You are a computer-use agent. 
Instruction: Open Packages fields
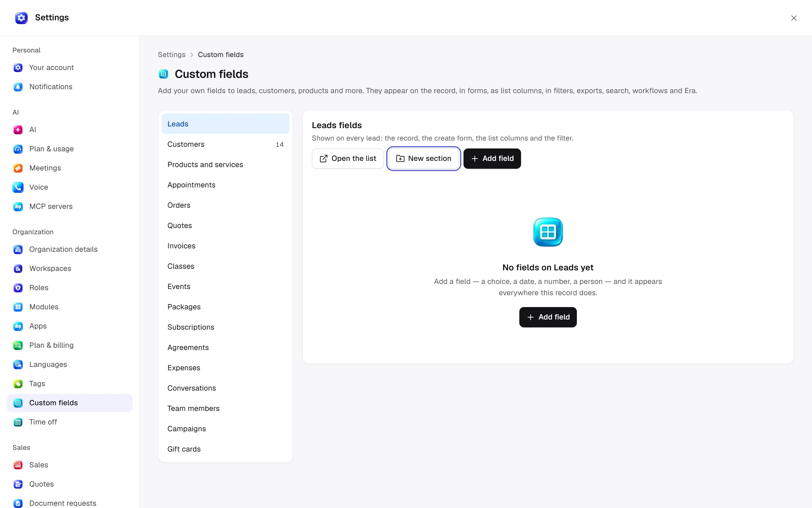[x=226, y=307]
